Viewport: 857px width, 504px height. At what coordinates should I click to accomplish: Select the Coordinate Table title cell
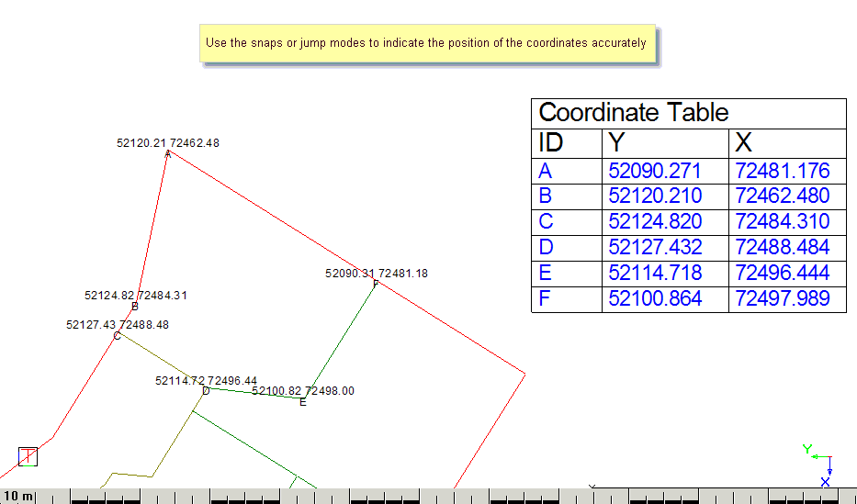[x=689, y=114]
